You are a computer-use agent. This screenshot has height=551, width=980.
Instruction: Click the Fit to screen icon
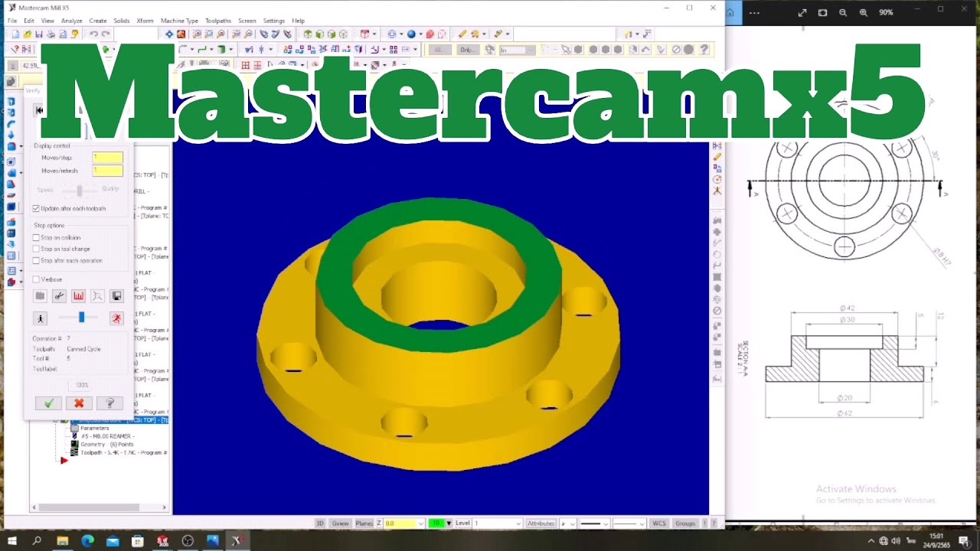169,34
